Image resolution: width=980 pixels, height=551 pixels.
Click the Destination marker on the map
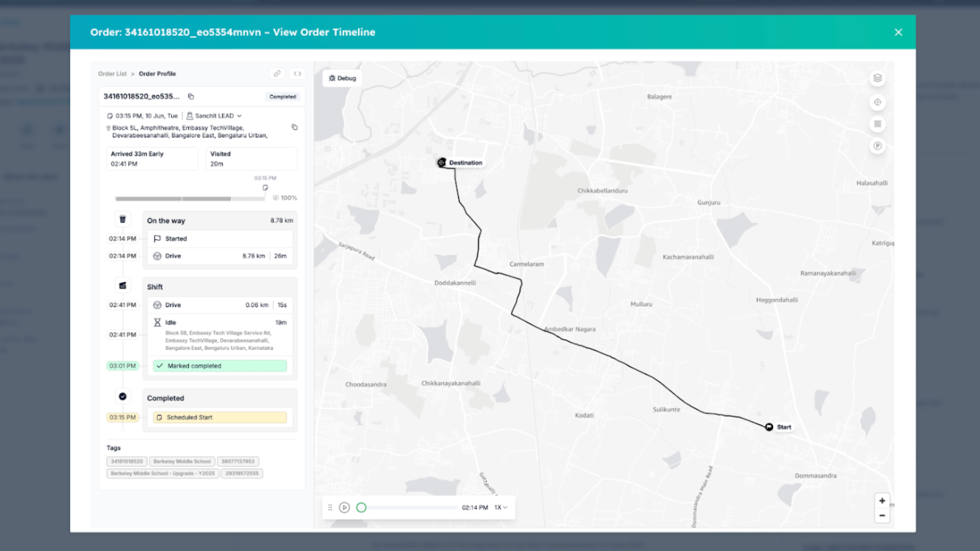442,163
